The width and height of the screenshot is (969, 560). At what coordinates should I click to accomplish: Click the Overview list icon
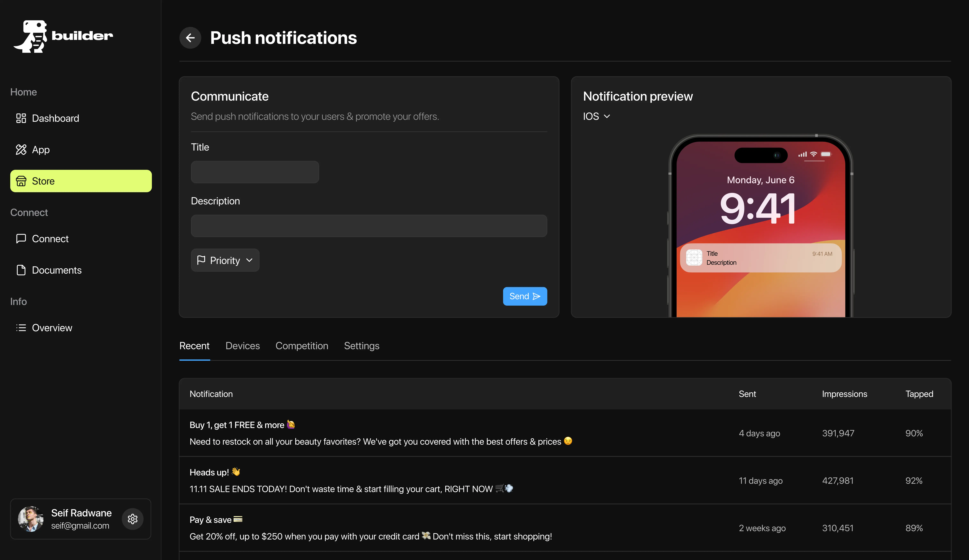21,328
